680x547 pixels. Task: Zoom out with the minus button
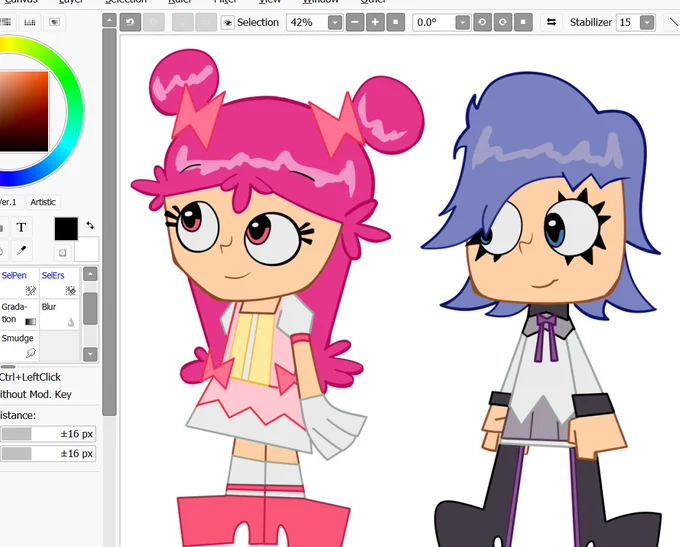(355, 22)
